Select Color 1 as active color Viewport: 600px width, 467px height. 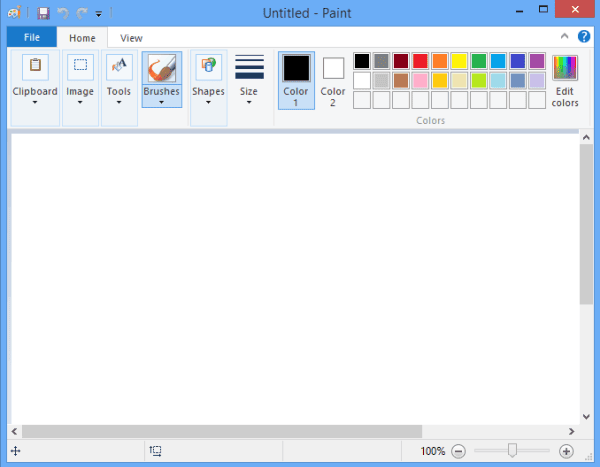[296, 80]
